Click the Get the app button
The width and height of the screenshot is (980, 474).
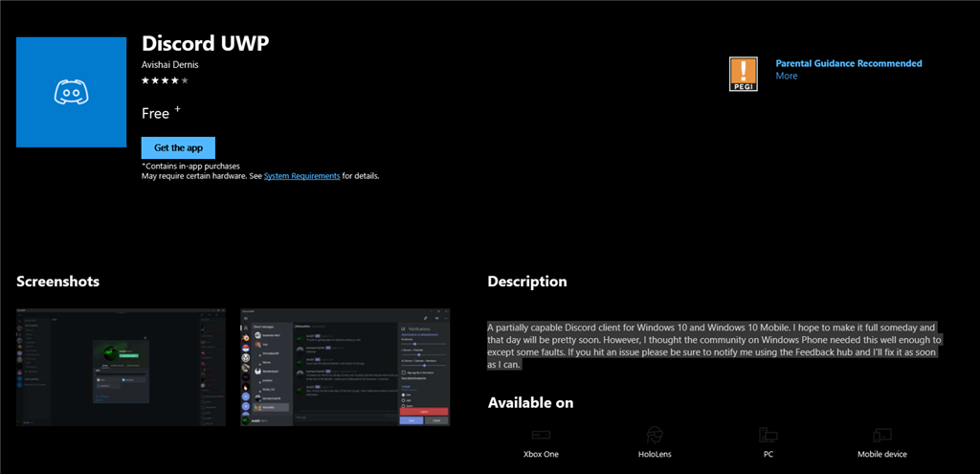(x=178, y=148)
